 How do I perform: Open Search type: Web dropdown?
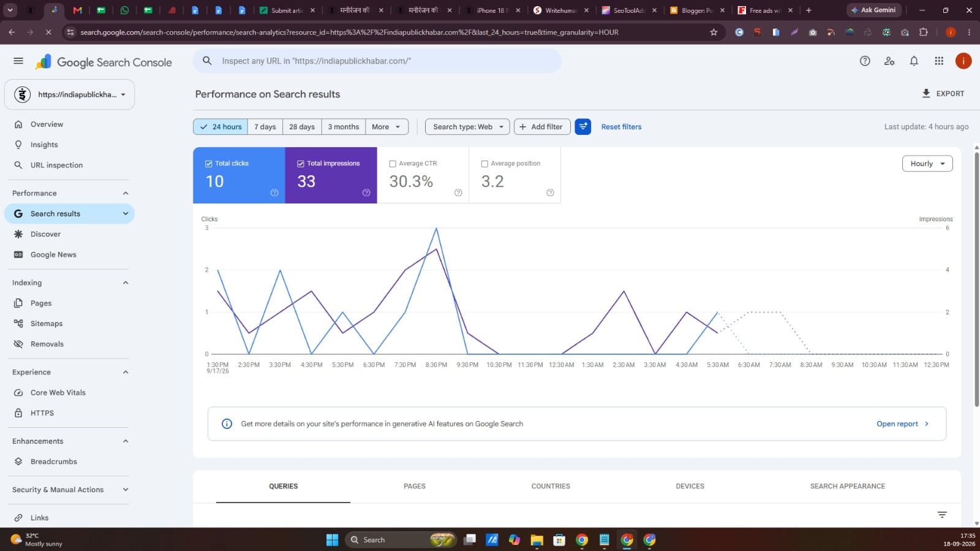467,127
